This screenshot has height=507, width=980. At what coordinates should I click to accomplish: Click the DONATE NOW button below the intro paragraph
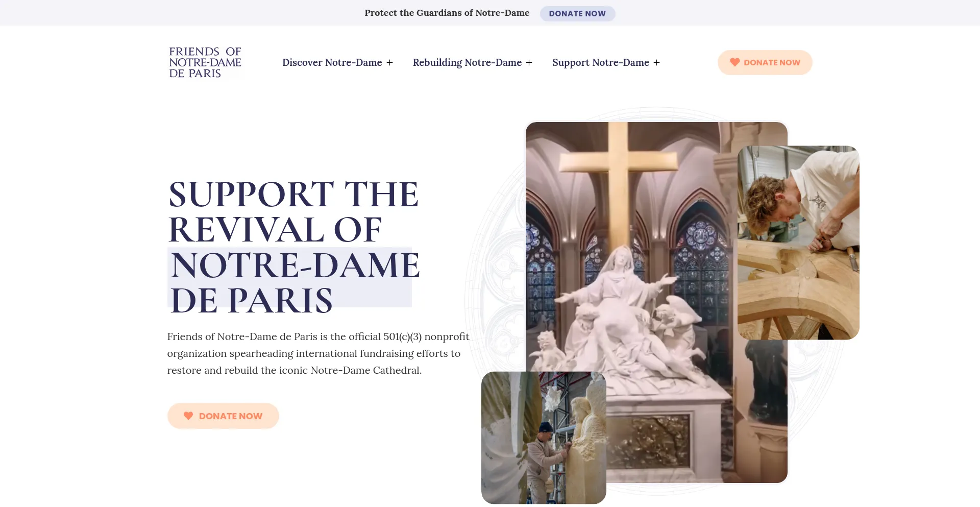[x=223, y=416]
